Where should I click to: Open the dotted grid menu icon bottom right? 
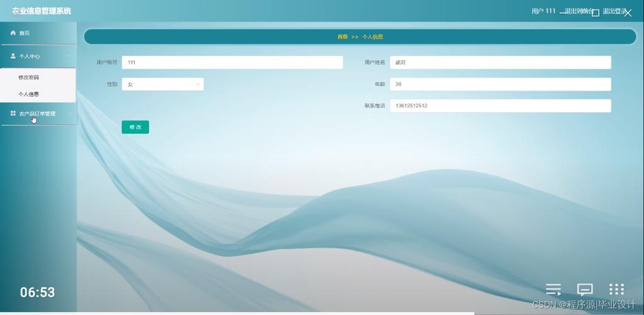tap(616, 289)
